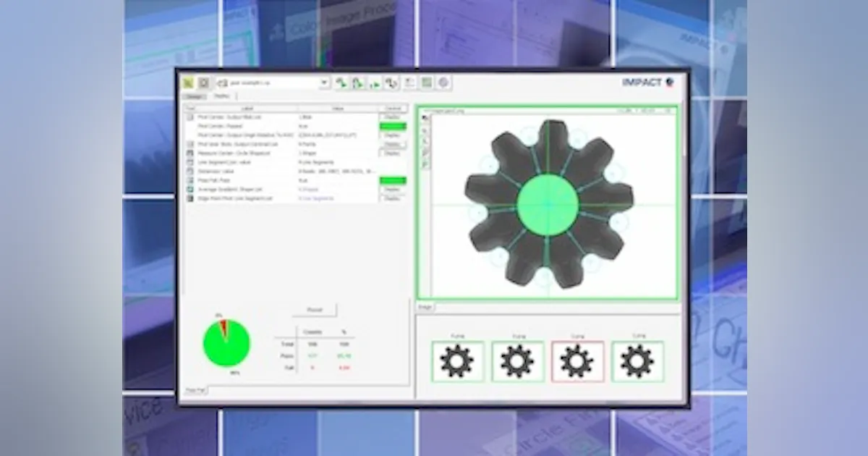Switch to the Design tab
The width and height of the screenshot is (868, 456).
194,96
